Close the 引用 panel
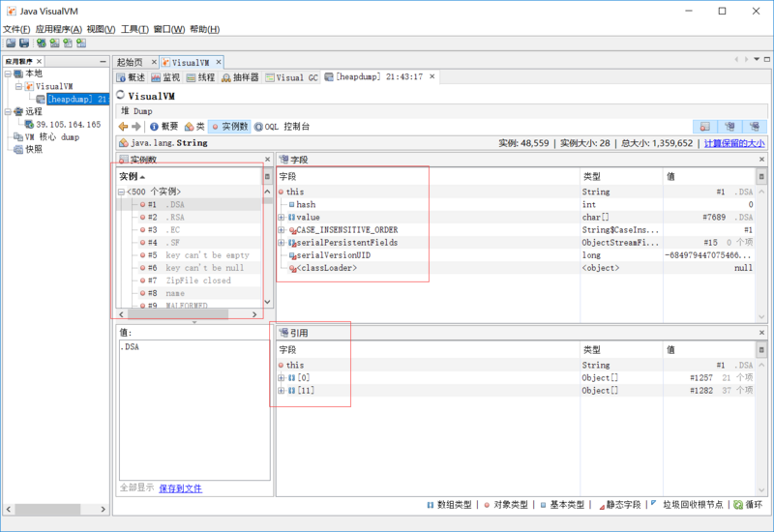The image size is (774, 532). (x=761, y=333)
